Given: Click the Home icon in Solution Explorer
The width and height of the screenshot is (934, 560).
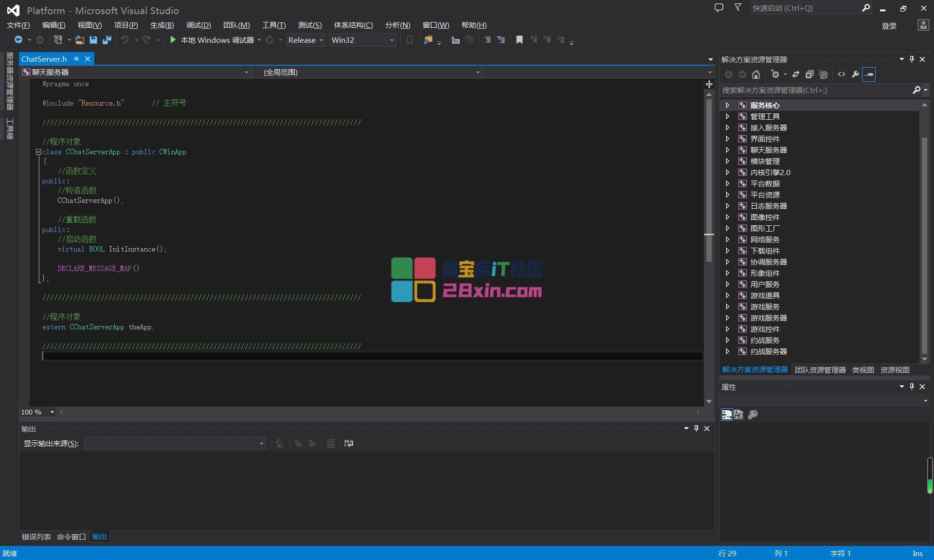Looking at the screenshot, I should click(x=755, y=74).
